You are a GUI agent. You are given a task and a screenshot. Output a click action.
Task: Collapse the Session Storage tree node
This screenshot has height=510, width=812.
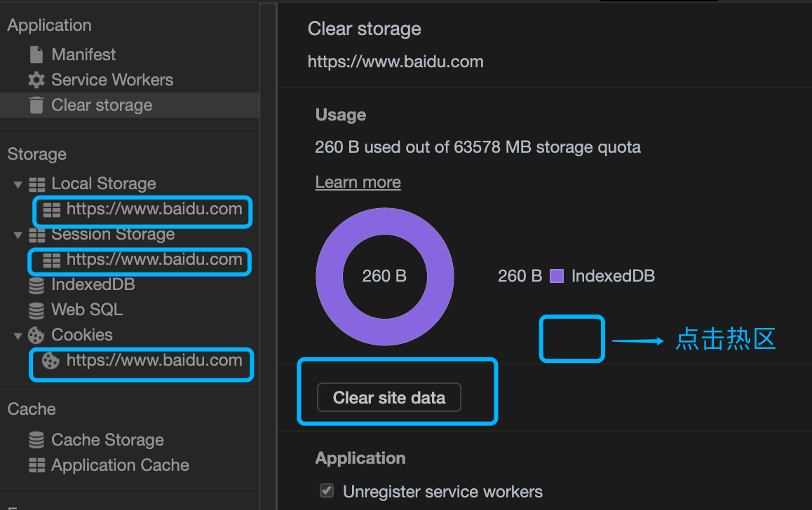[18, 235]
